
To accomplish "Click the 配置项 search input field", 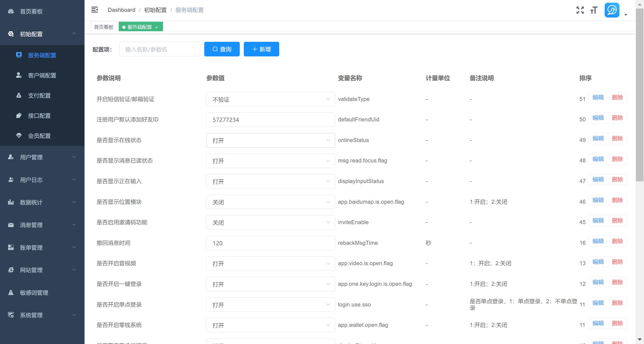I will 159,49.
